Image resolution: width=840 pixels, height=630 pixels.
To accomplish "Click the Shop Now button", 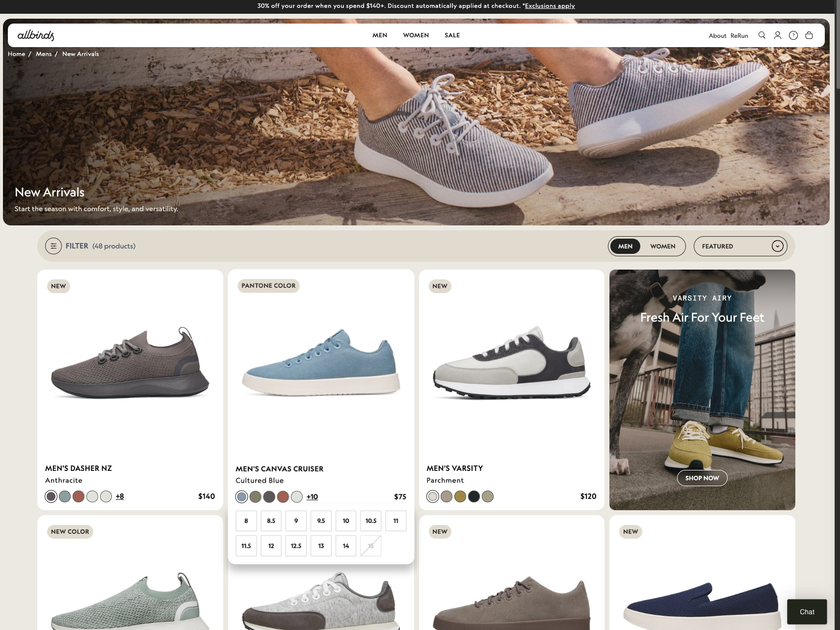I will click(702, 478).
